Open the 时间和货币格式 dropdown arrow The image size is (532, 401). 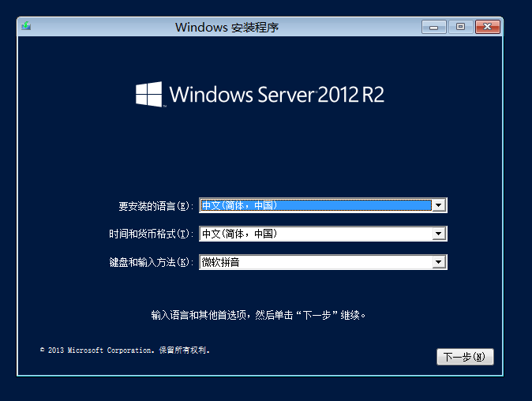pos(439,234)
